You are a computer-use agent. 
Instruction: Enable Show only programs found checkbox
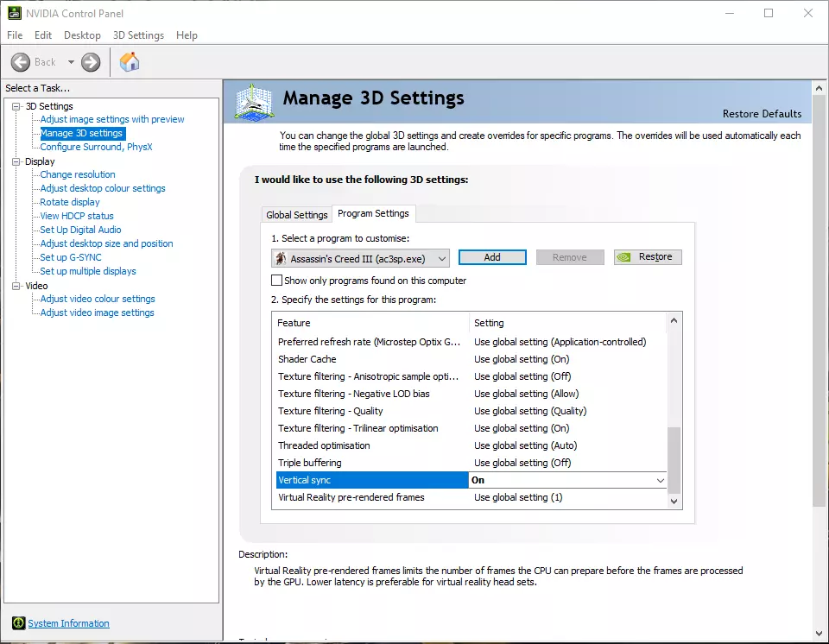coord(277,281)
